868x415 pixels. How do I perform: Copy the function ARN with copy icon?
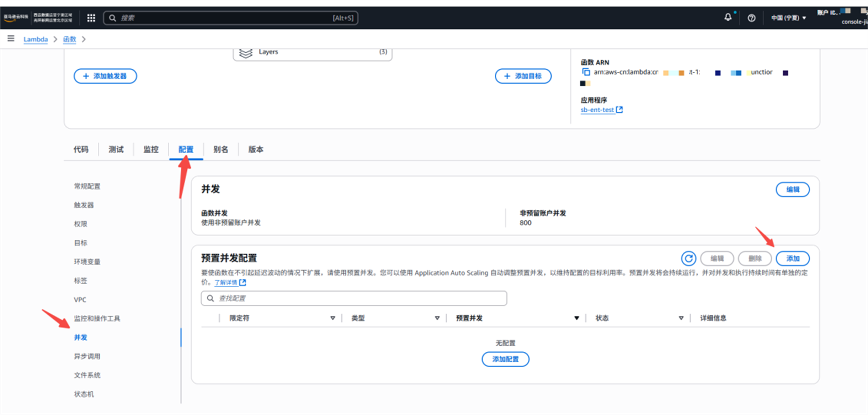click(586, 72)
